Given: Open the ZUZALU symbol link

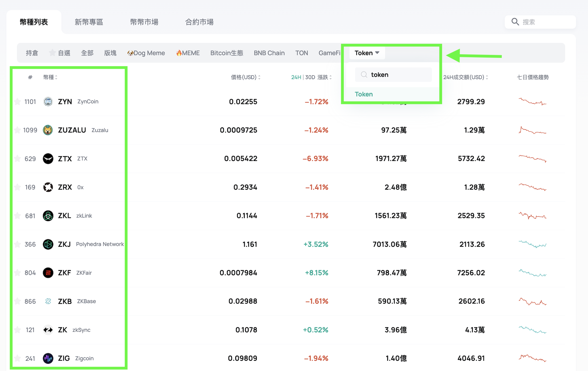Looking at the screenshot, I should (x=72, y=130).
